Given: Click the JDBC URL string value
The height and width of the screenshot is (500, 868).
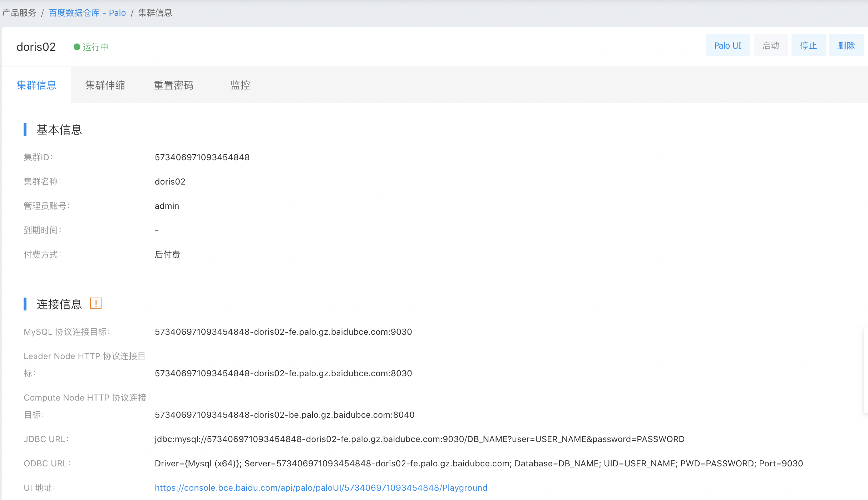Looking at the screenshot, I should click(x=420, y=439).
